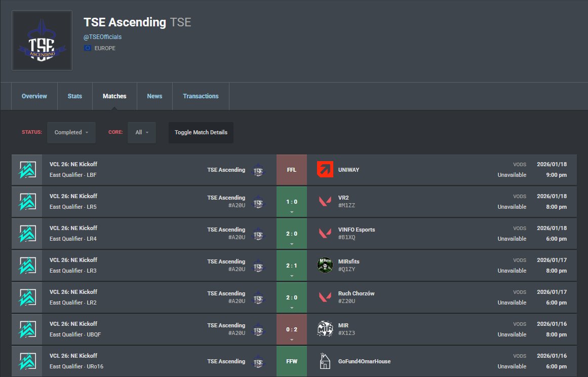Switch to the Stats tab

(x=74, y=96)
